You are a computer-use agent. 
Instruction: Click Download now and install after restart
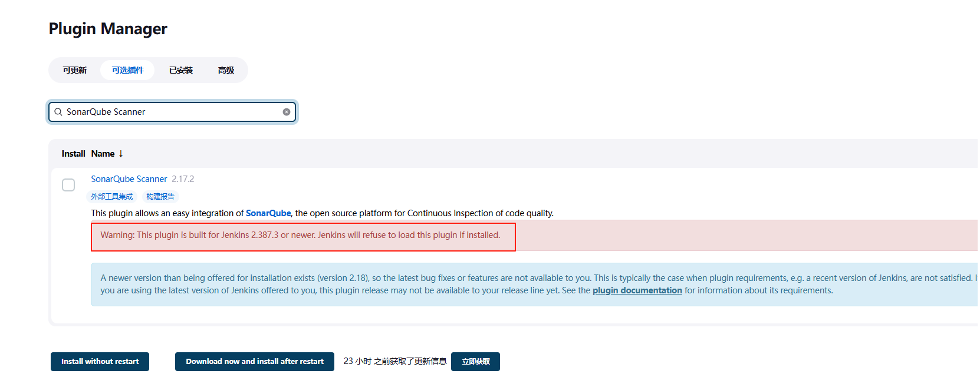pyautogui.click(x=255, y=362)
